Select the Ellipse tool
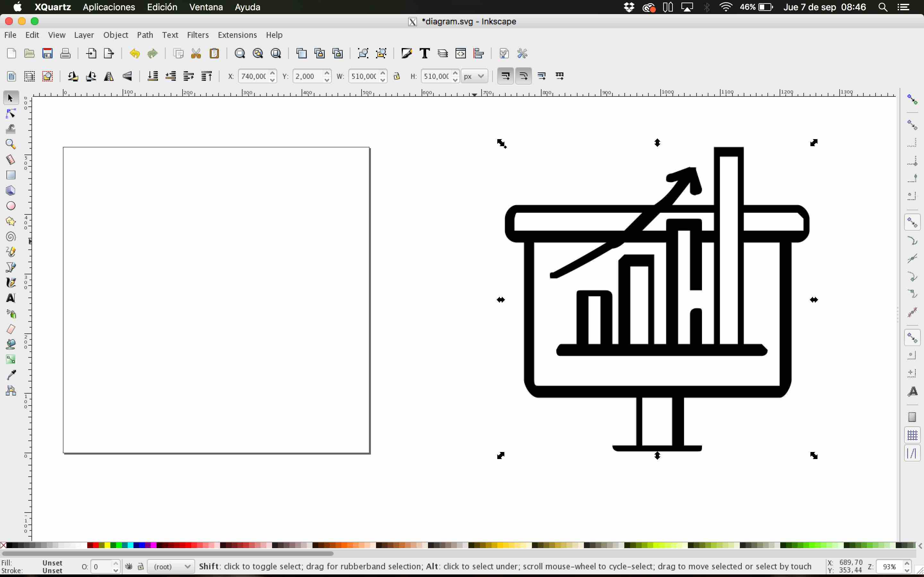 11,206
